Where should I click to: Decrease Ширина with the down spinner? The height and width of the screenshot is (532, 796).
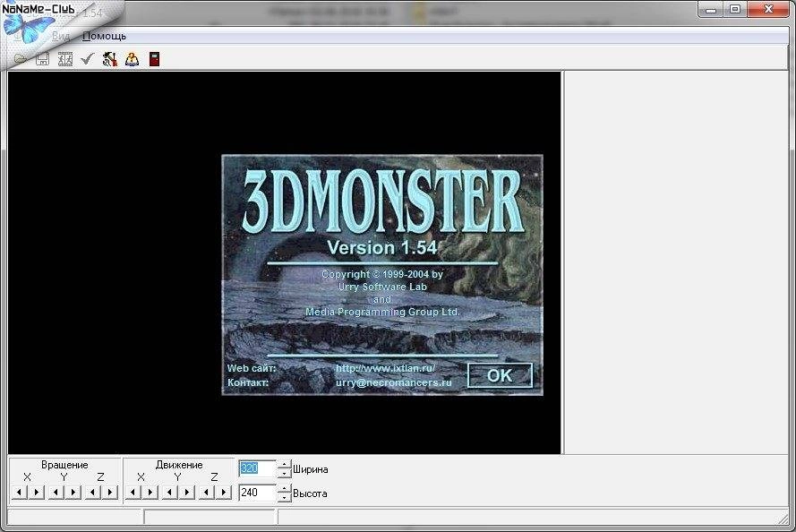point(285,473)
